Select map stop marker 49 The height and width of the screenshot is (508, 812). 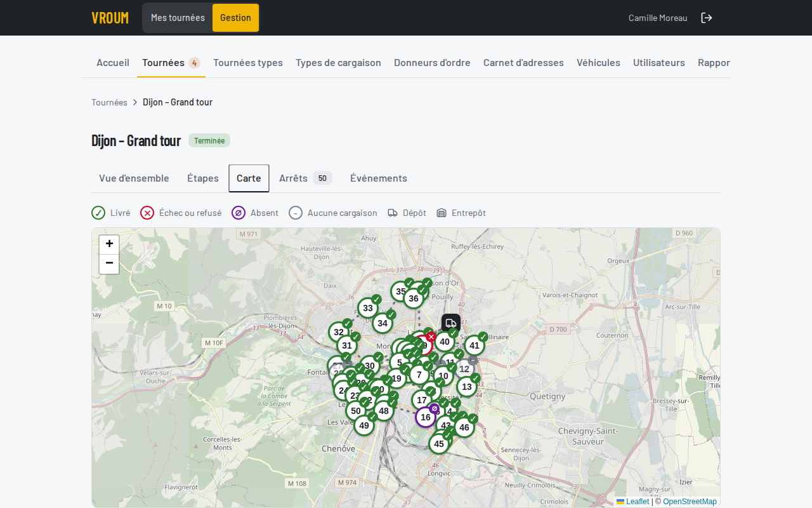[364, 425]
